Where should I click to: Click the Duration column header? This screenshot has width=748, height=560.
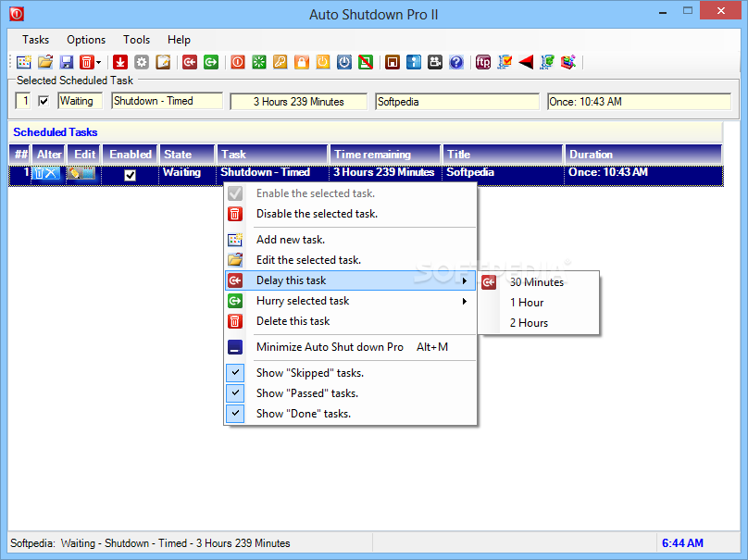[x=643, y=155]
